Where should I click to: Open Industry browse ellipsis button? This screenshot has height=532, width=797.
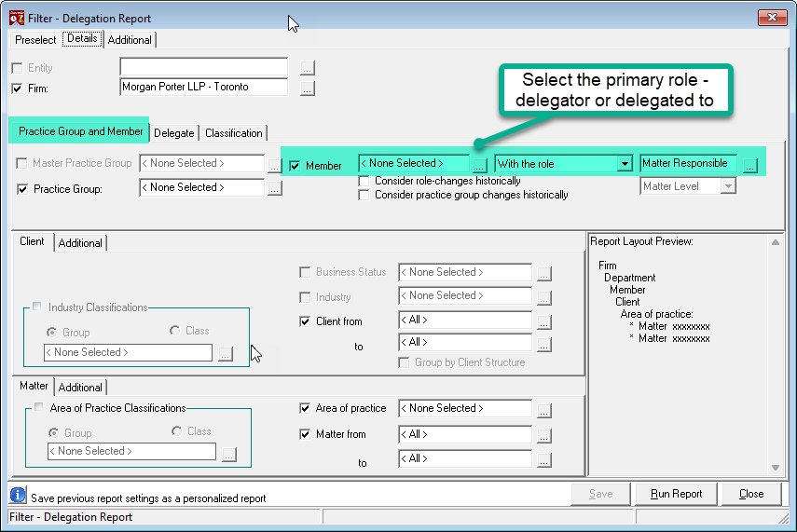pyautogui.click(x=543, y=298)
